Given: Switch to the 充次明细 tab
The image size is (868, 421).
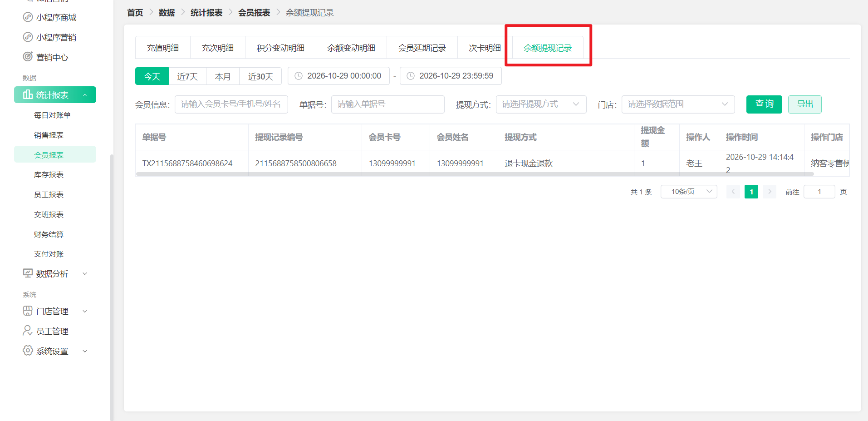Looking at the screenshot, I should tap(218, 48).
